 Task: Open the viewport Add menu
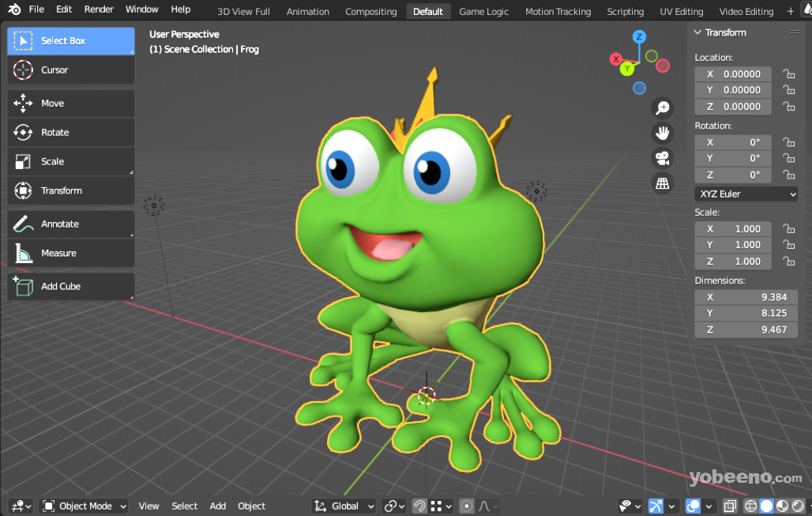pos(217,507)
